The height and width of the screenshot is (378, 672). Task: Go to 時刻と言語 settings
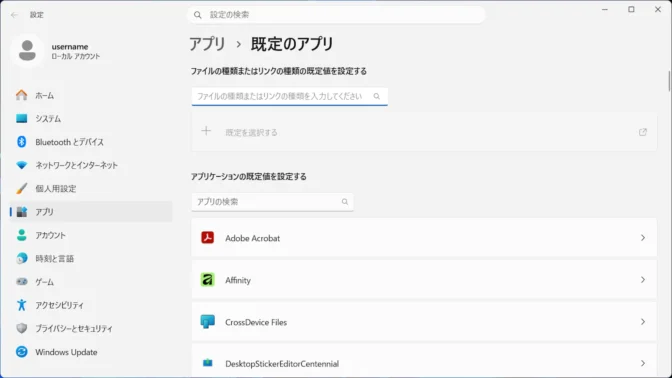[x=91, y=258]
